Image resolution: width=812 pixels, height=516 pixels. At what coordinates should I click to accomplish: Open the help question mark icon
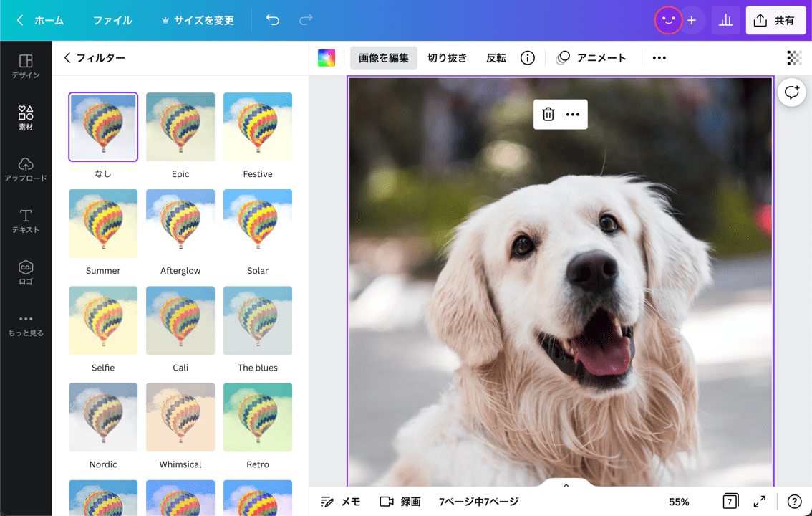[x=794, y=502]
